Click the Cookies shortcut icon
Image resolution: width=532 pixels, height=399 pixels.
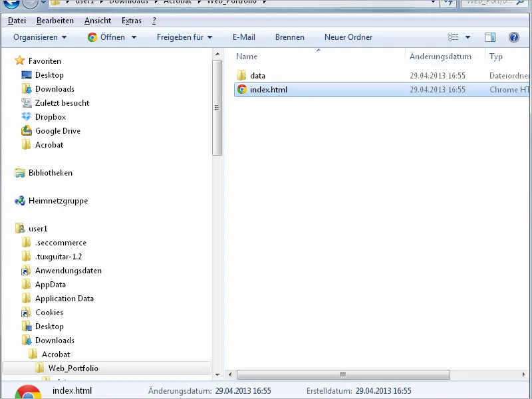click(x=26, y=313)
